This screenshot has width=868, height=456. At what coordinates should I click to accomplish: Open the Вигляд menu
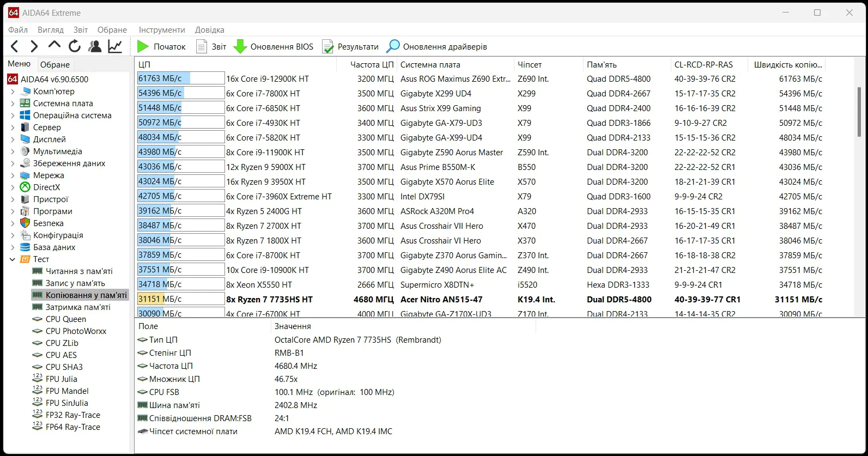tap(51, 30)
